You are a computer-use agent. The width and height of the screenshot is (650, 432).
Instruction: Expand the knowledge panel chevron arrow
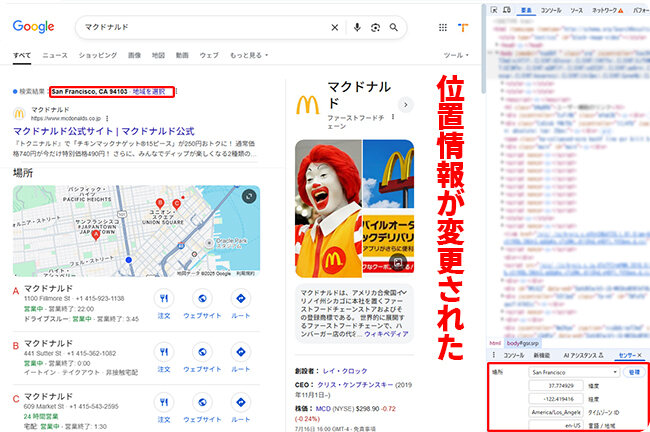pos(406,105)
